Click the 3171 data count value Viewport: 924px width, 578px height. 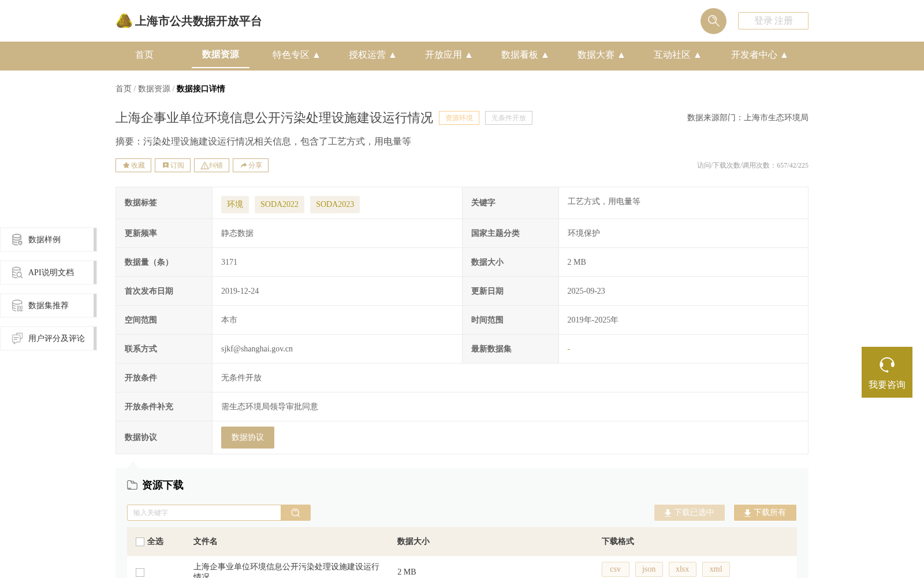click(x=229, y=262)
